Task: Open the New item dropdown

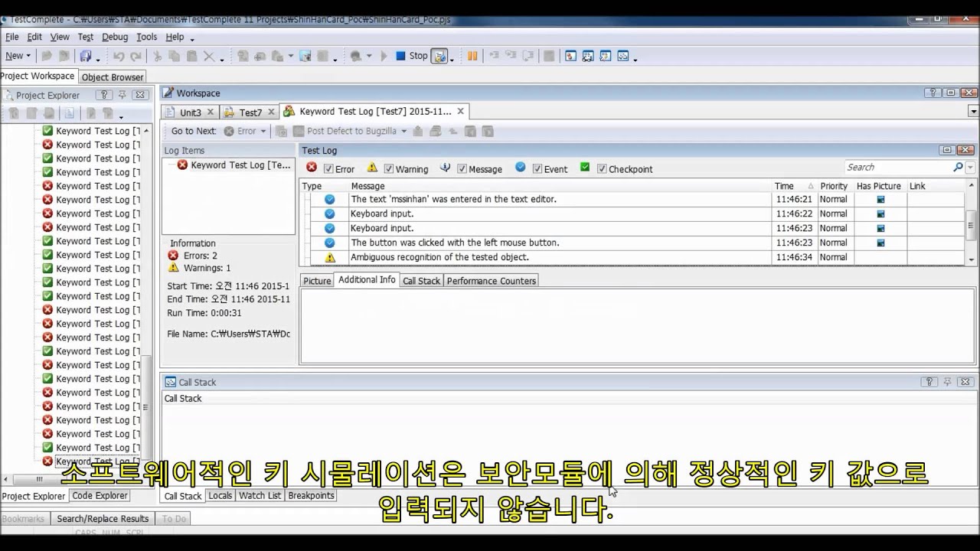Action: coord(18,56)
